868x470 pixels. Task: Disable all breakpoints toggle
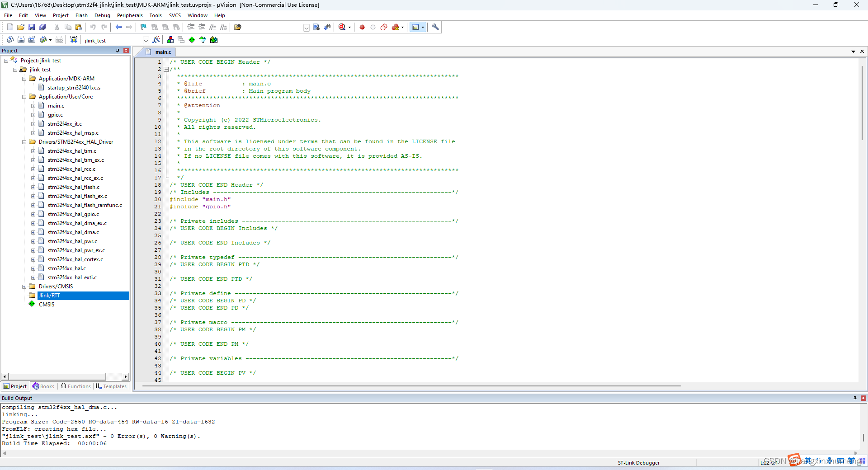click(384, 27)
